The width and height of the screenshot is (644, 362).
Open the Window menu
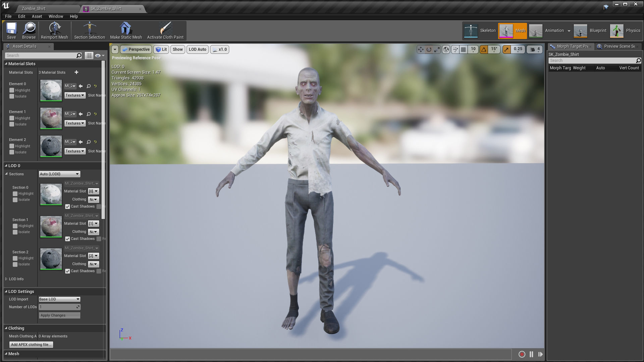click(56, 16)
